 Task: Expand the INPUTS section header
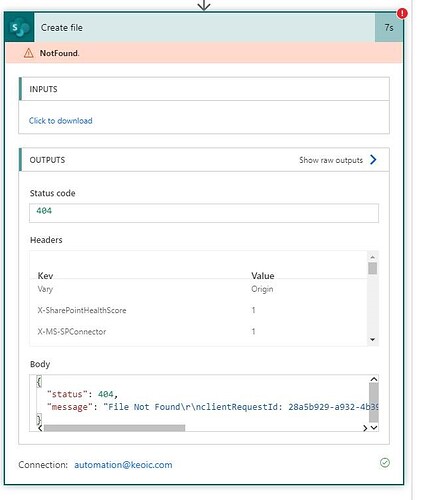pos(204,89)
